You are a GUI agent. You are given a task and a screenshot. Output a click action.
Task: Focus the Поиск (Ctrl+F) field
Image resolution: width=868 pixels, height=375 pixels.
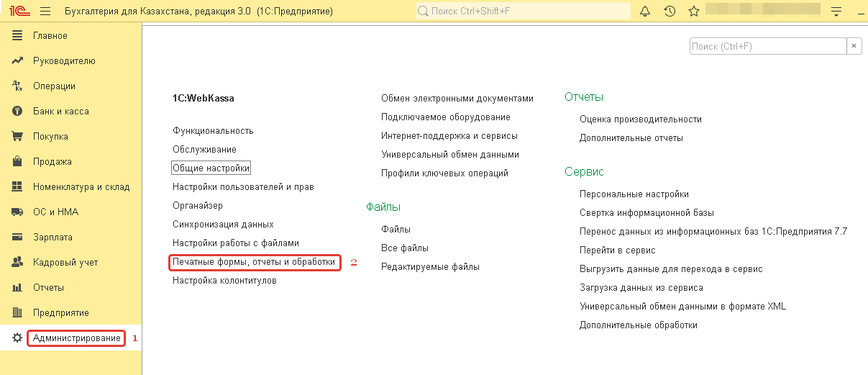(768, 46)
